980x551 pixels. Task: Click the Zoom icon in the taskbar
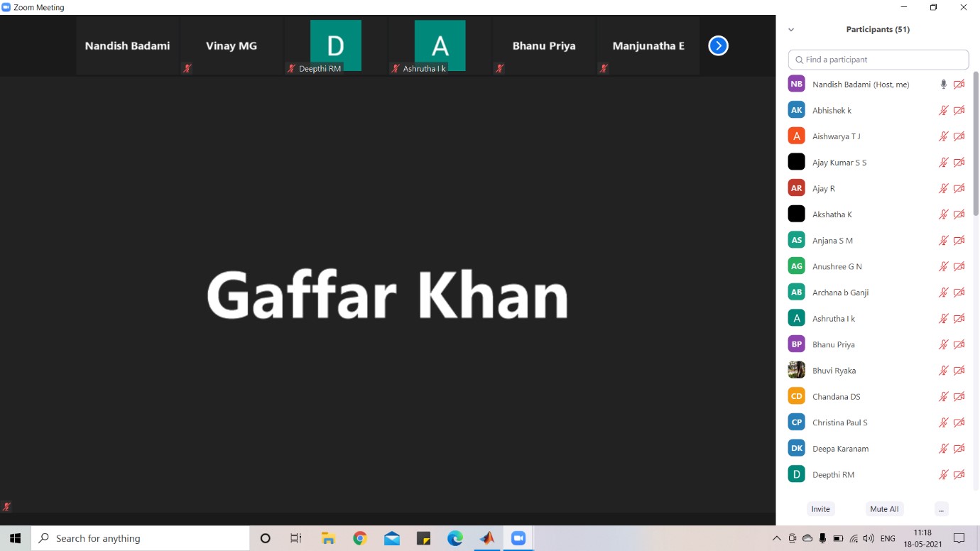(x=518, y=538)
